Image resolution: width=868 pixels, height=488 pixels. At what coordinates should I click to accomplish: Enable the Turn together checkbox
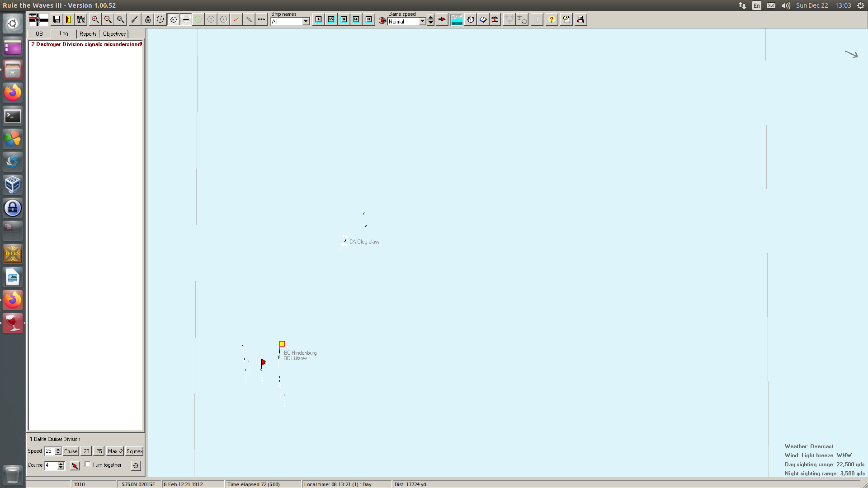(88, 465)
